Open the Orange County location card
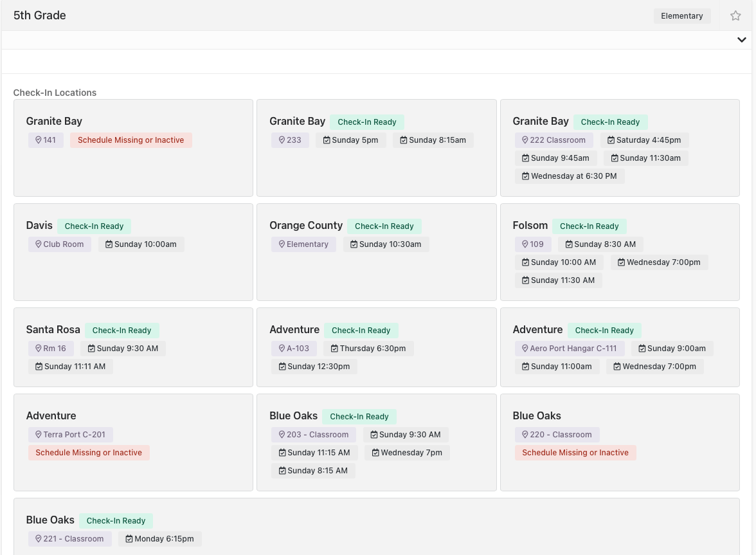The width and height of the screenshot is (756, 555). point(377,251)
